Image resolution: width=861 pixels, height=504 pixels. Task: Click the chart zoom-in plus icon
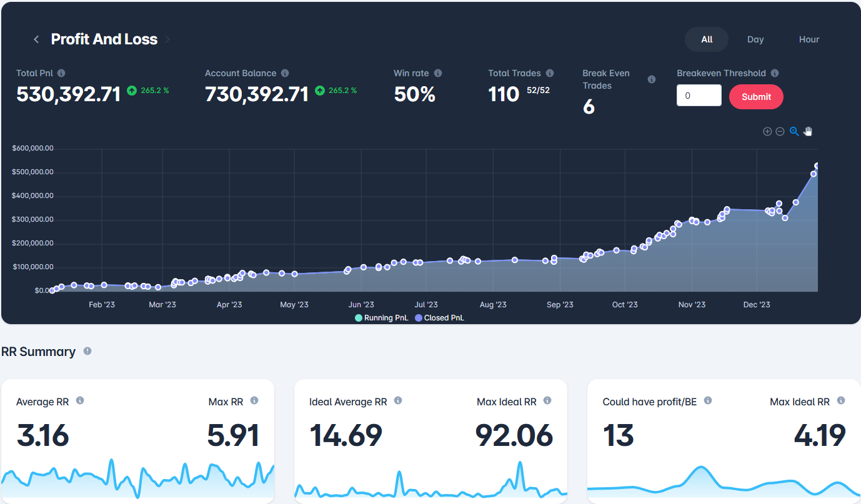[767, 132]
